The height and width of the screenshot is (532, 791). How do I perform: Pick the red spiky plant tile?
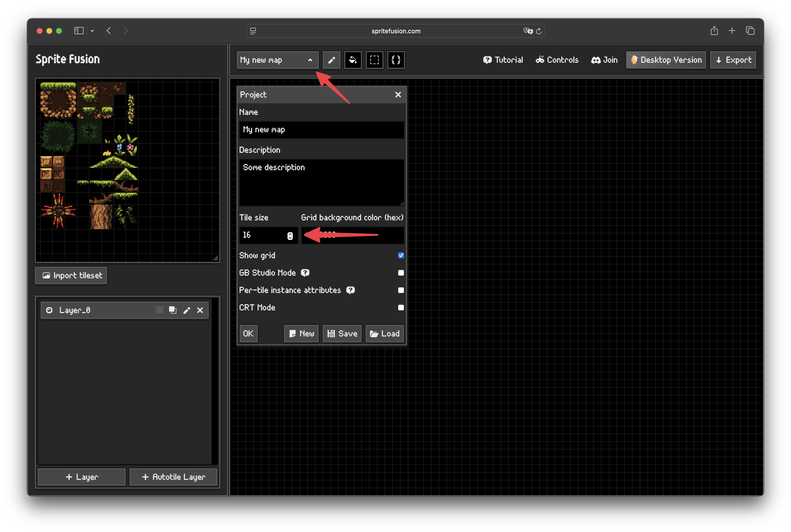[x=58, y=210]
